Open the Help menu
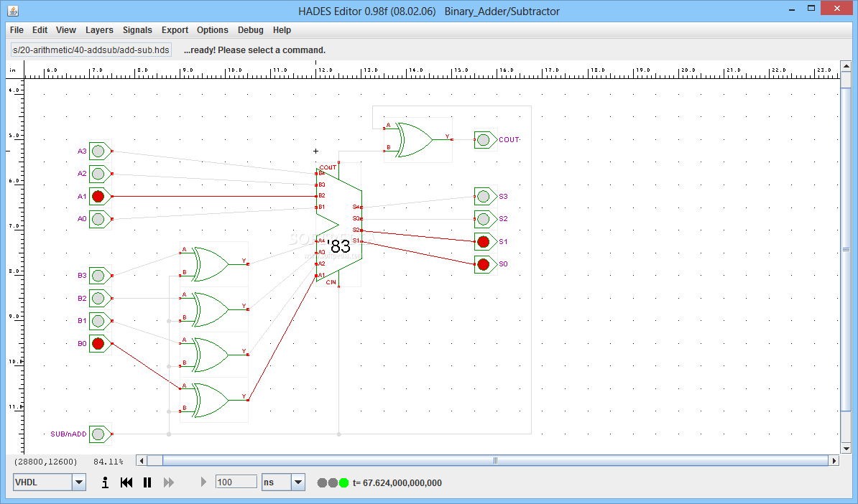858x504 pixels. coord(282,30)
